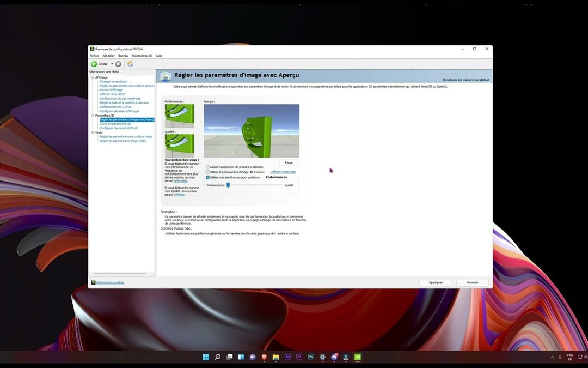588x368 pixels.
Task: Open Task View on the taskbar
Action: [229, 357]
